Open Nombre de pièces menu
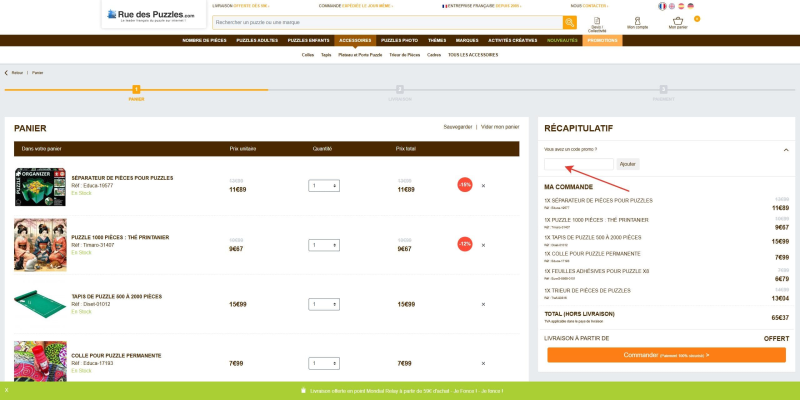The width and height of the screenshot is (800, 400). [x=204, y=40]
